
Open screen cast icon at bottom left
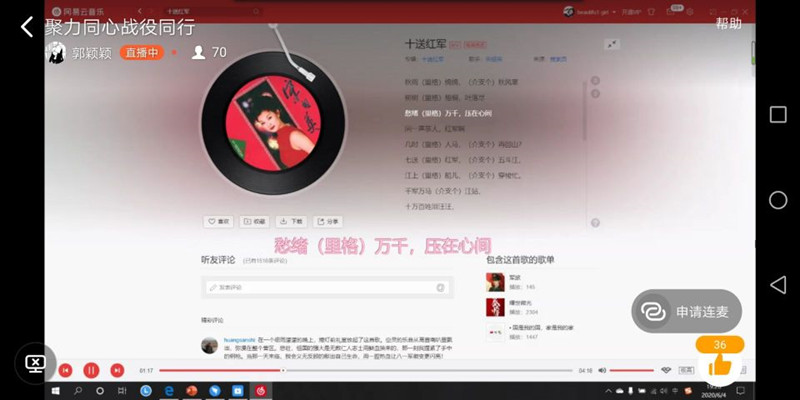[x=35, y=363]
